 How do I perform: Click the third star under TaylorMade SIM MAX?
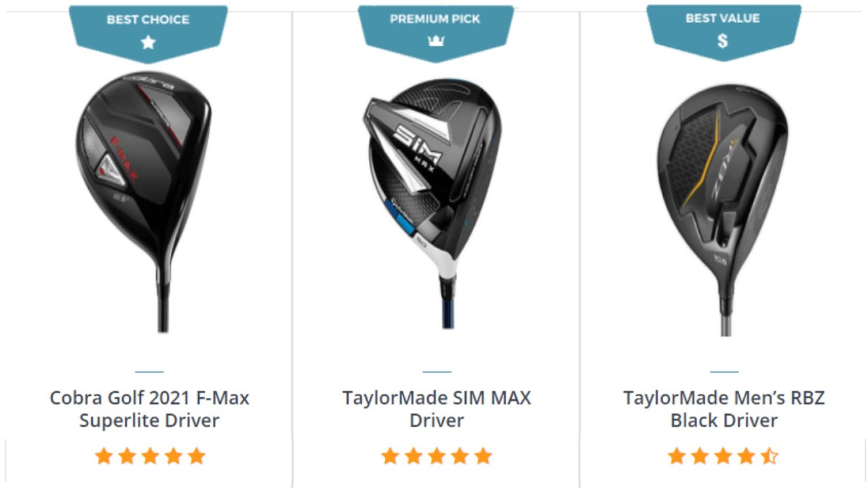tap(437, 456)
